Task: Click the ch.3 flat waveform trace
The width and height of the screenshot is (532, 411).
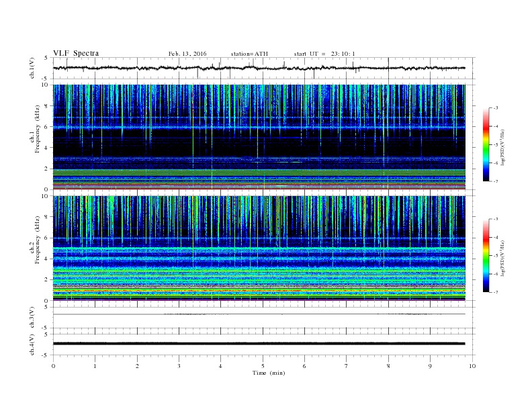Action: tap(259, 314)
